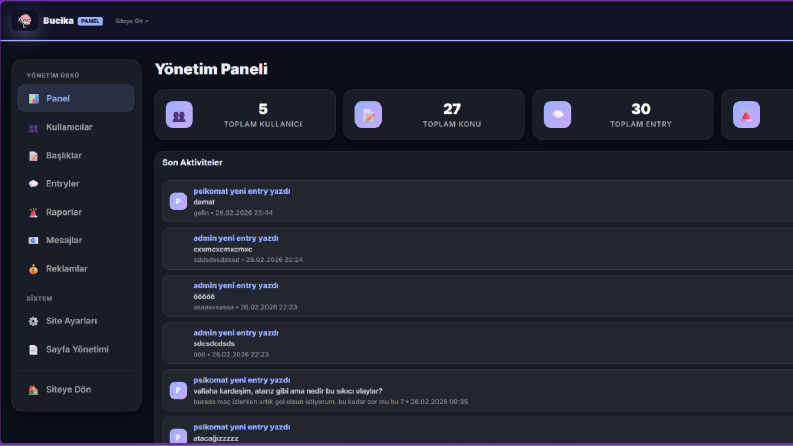The width and height of the screenshot is (793, 446).
Task: Open the Entryler menu item
Action: tap(76, 184)
